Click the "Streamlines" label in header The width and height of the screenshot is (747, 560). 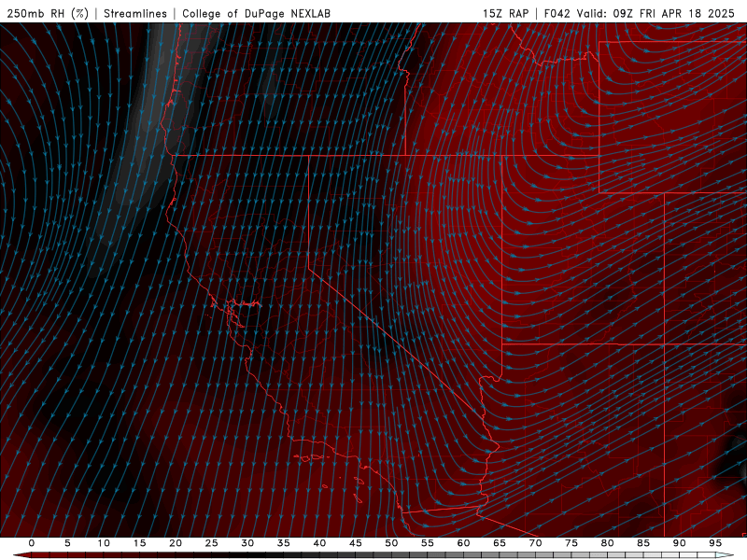(135, 13)
